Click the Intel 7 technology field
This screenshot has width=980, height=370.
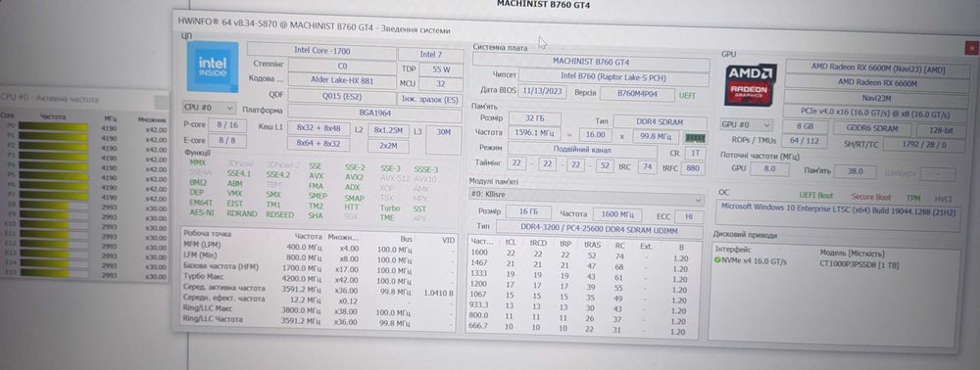click(x=430, y=54)
